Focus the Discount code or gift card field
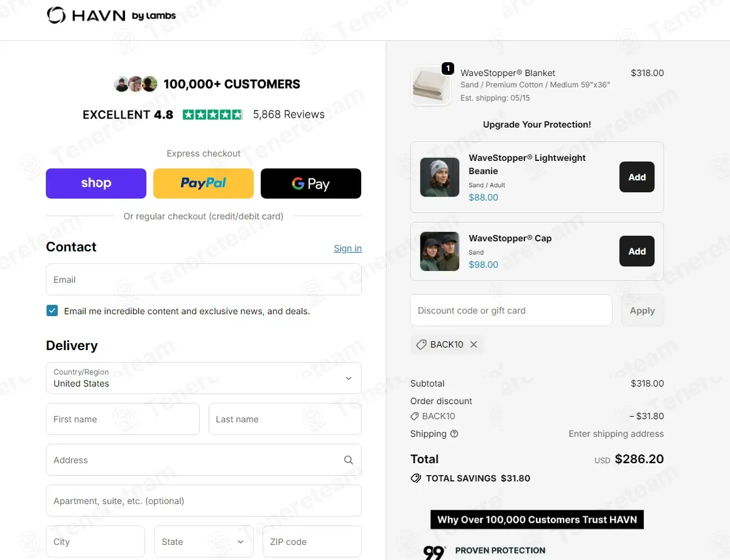 click(x=511, y=310)
